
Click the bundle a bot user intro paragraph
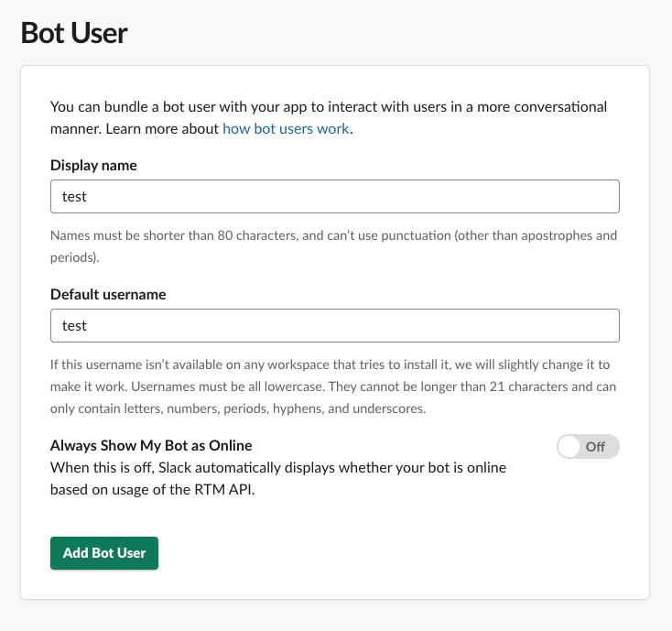329,107
